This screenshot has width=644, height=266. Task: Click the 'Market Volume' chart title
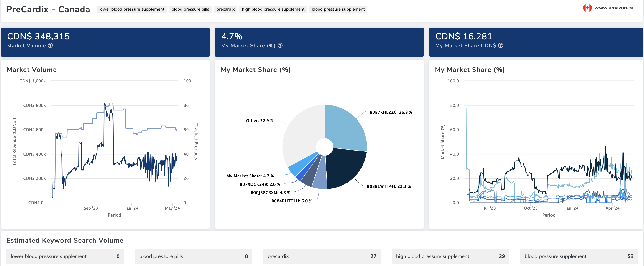32,70
